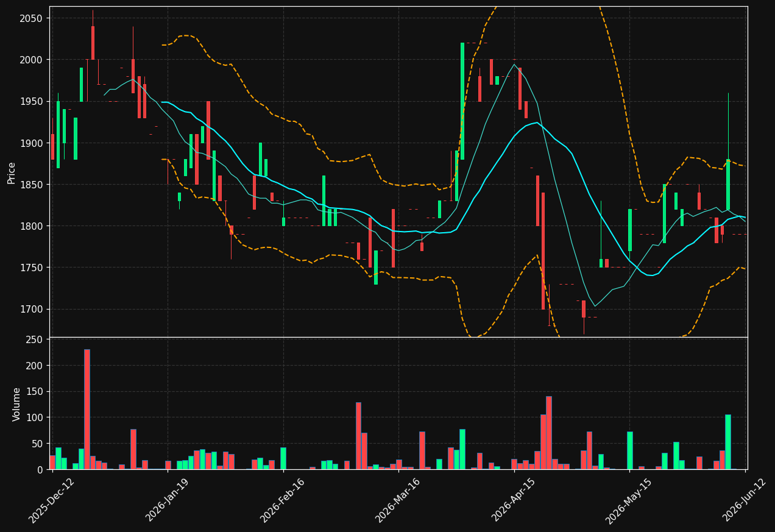Select the 0 volume tick label

(x=40, y=469)
